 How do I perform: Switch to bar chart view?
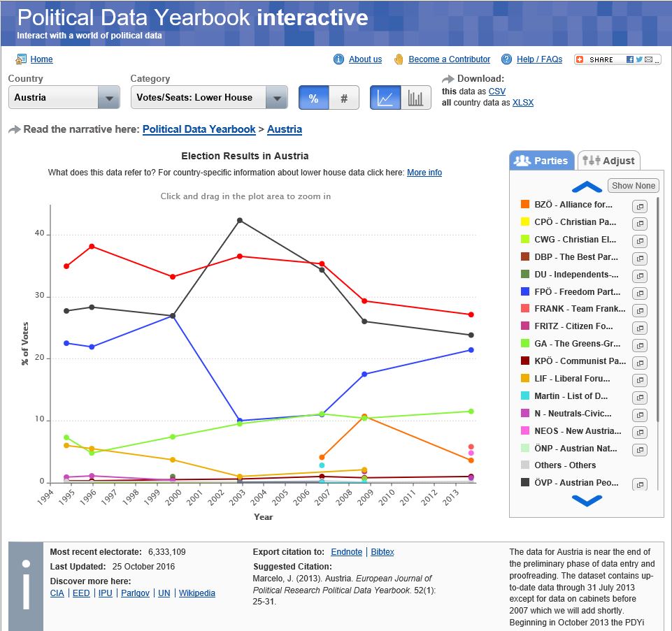pyautogui.click(x=415, y=98)
